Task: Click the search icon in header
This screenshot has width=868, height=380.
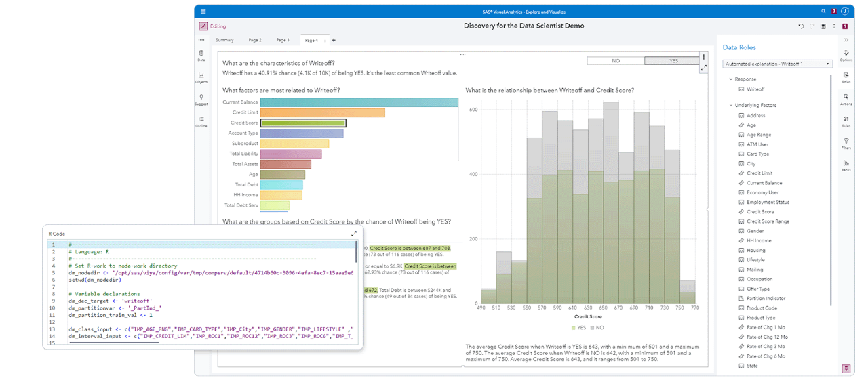Action: (x=824, y=12)
